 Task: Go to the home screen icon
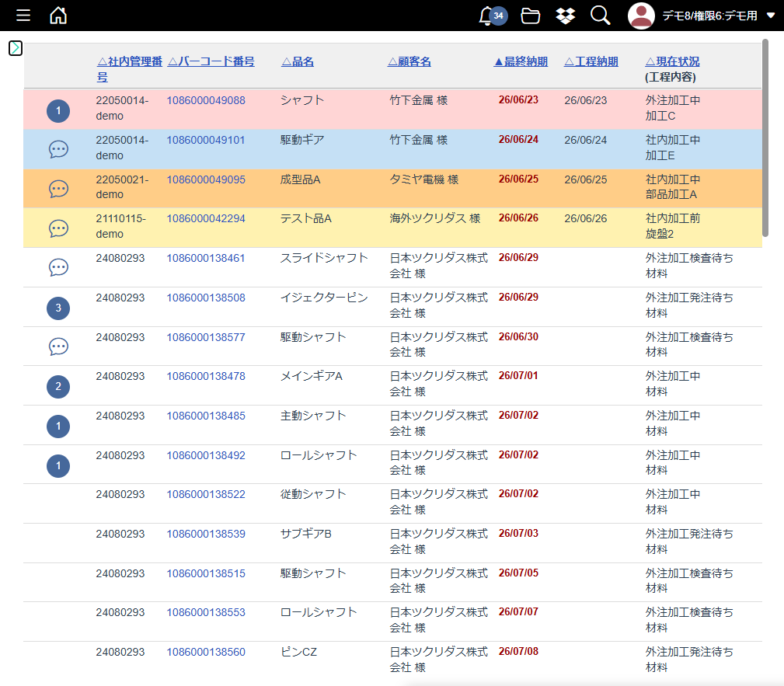click(x=58, y=16)
